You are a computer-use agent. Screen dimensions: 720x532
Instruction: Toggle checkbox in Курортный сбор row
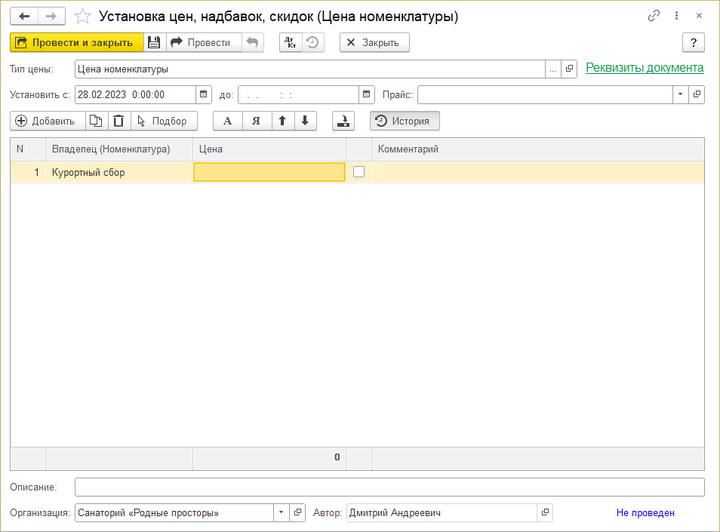(359, 172)
